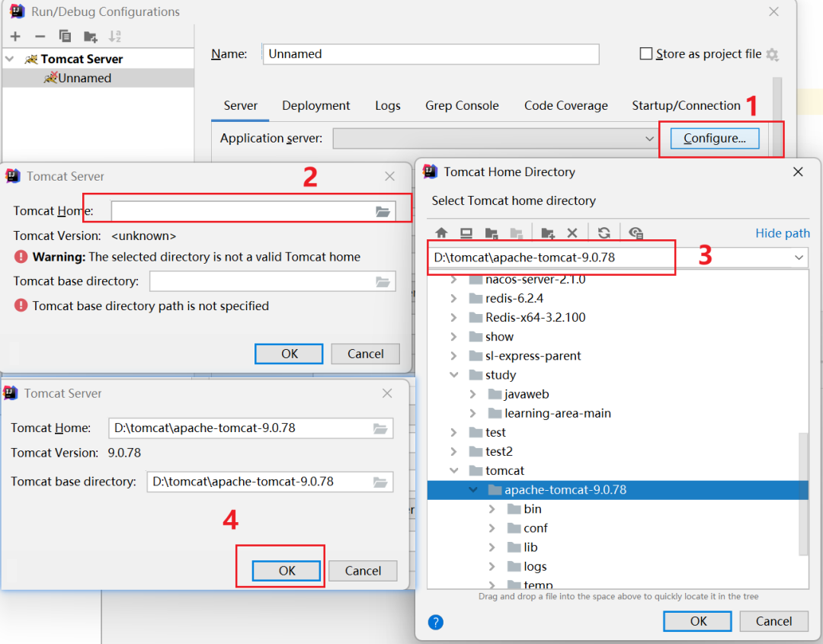Screen dimensions: 823x644
Task: Expand the Redis-x64-3.2.100 folder
Action: click(x=453, y=318)
